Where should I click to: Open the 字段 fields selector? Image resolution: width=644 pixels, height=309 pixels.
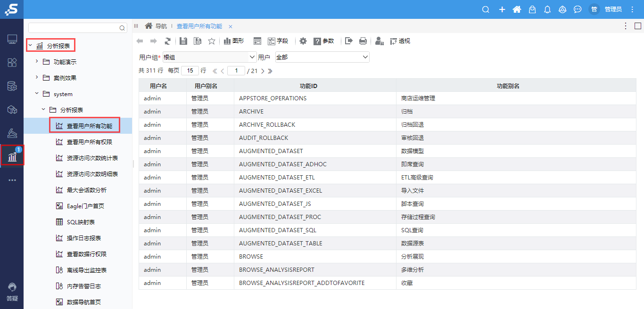point(278,41)
